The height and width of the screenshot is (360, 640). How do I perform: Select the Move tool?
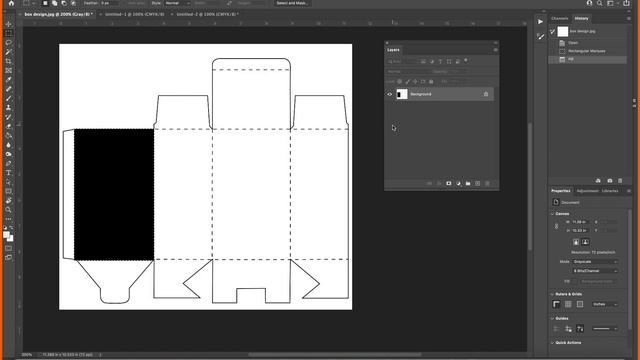[8, 24]
